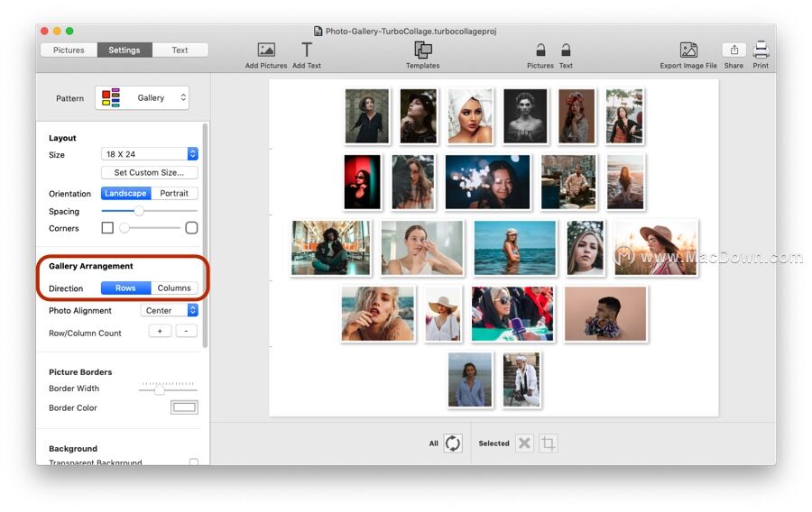Select the woman with microphones photo
The image size is (812, 512).
pyautogui.click(x=512, y=314)
